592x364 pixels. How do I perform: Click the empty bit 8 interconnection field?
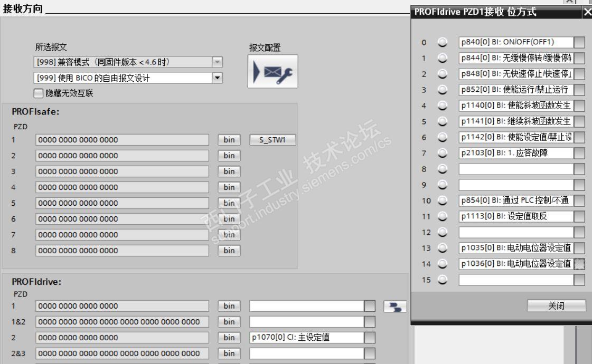(x=516, y=169)
